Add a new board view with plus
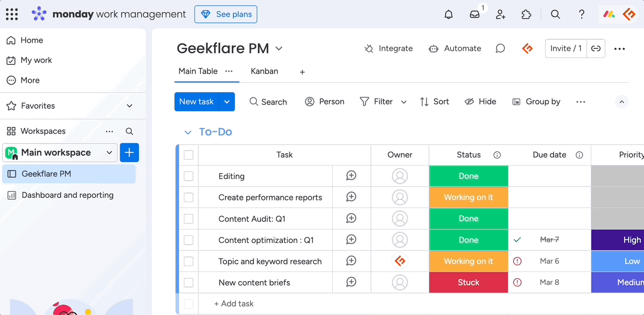The width and height of the screenshot is (644, 315). 302,72
